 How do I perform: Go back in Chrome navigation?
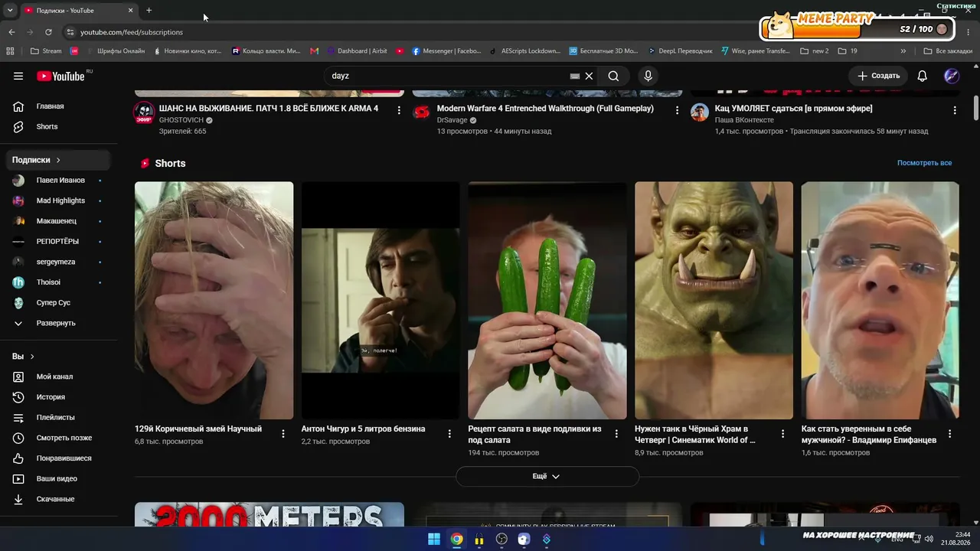pos(11,32)
